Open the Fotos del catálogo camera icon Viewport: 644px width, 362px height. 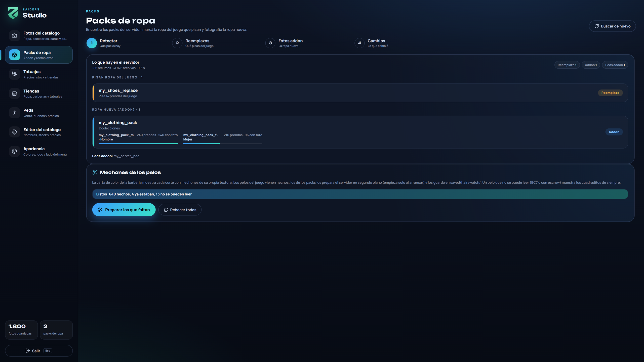14,36
